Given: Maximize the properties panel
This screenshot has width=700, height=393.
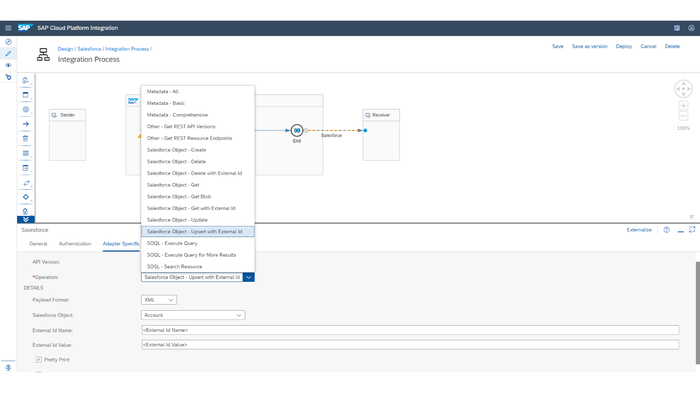Looking at the screenshot, I should pos(692,230).
